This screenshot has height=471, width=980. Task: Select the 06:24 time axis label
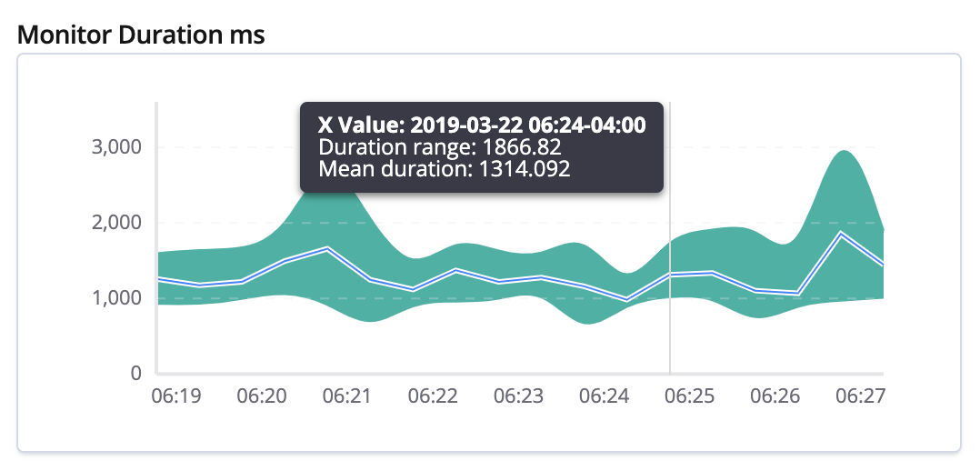point(604,396)
